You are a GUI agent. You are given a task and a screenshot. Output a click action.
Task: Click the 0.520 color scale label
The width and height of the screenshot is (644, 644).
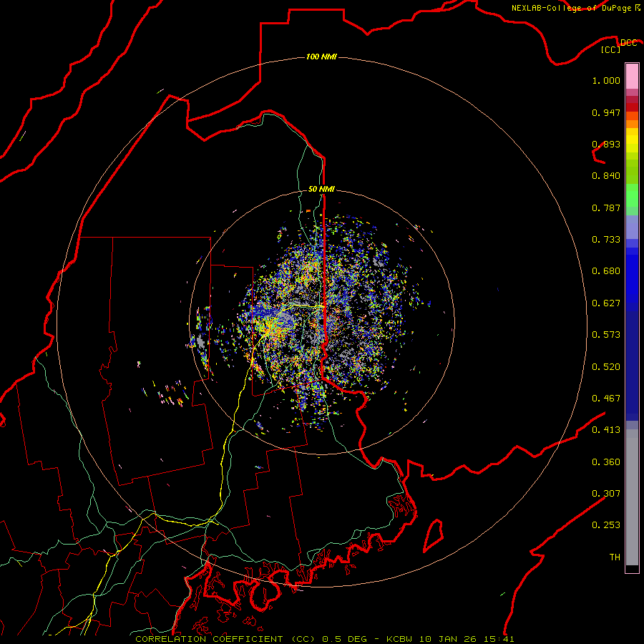606,367
